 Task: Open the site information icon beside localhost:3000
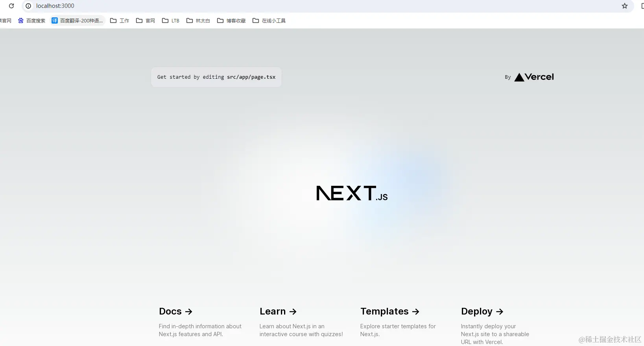pyautogui.click(x=28, y=6)
